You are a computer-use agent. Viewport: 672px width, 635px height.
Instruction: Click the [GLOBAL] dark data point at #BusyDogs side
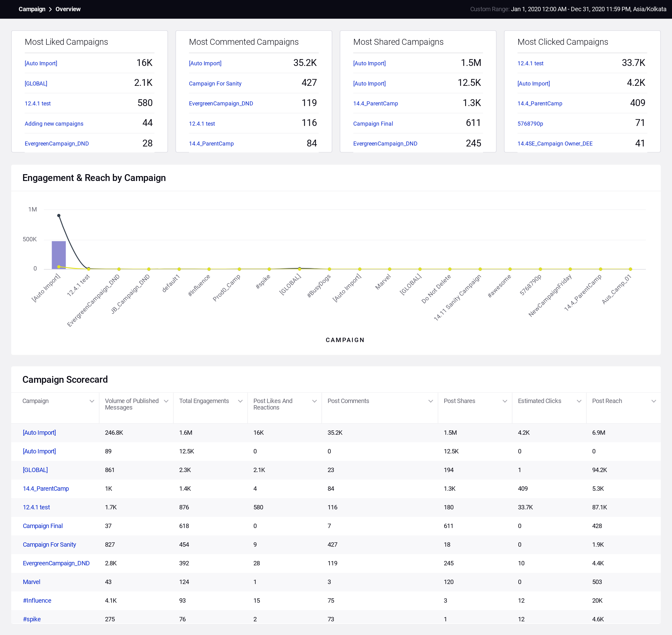coord(299,269)
